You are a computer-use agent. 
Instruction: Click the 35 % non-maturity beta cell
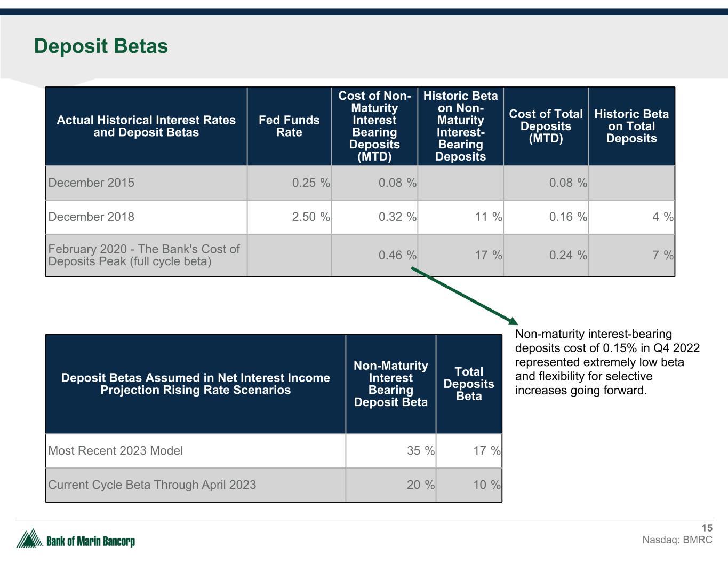coord(420,450)
